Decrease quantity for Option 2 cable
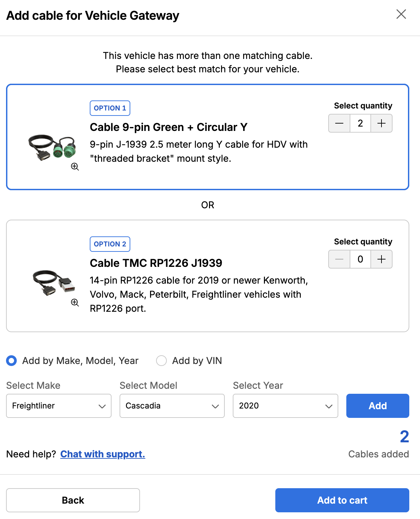420x519 pixels. tap(339, 259)
